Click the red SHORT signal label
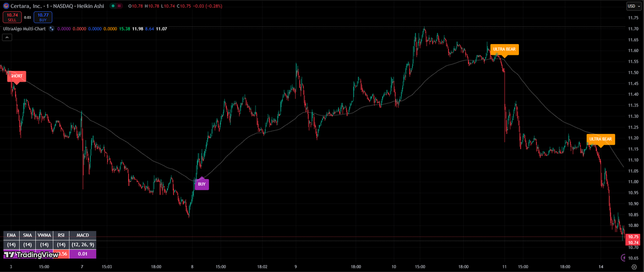 pyautogui.click(x=17, y=76)
